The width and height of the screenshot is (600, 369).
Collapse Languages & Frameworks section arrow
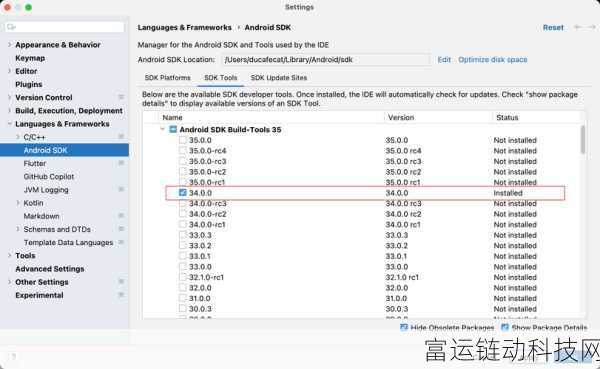[x=10, y=124]
